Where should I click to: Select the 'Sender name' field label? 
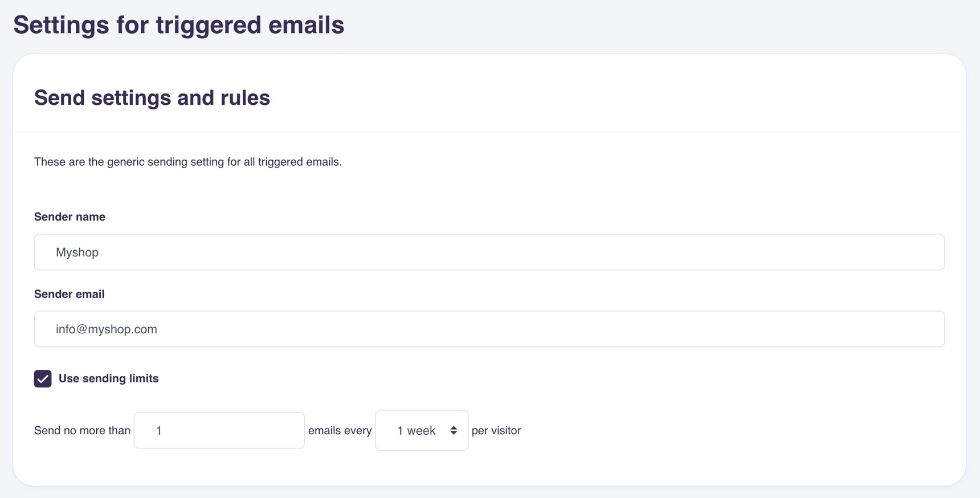click(70, 217)
